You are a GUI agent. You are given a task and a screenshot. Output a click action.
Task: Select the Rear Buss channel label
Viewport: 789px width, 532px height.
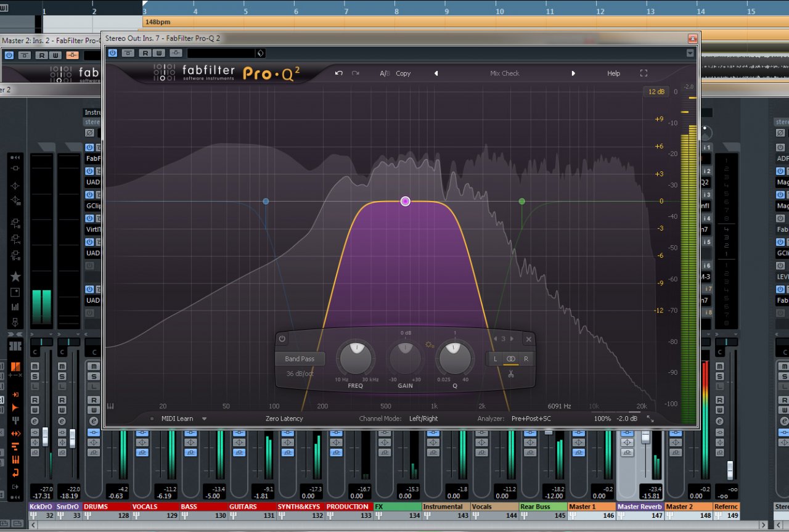click(x=543, y=507)
